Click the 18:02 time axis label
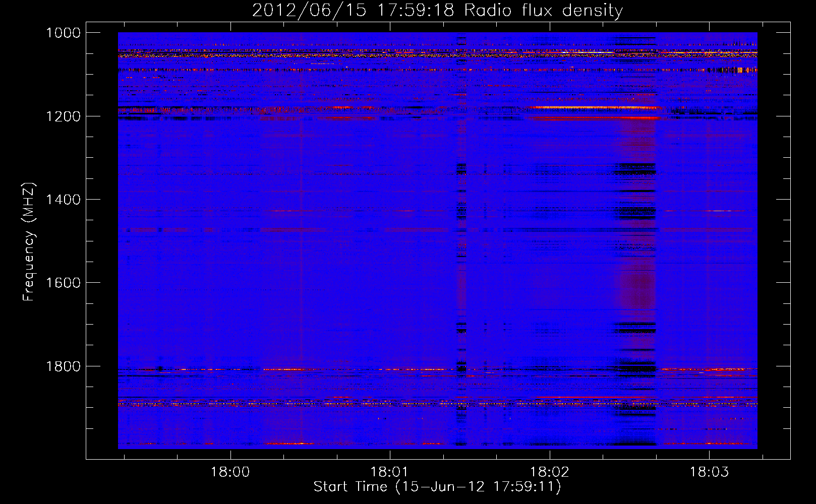This screenshot has width=816, height=504. (549, 472)
